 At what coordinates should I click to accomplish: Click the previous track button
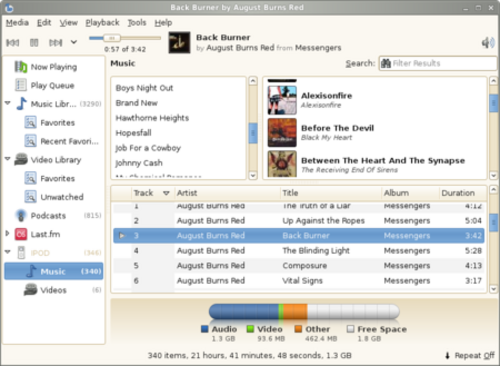click(x=13, y=43)
